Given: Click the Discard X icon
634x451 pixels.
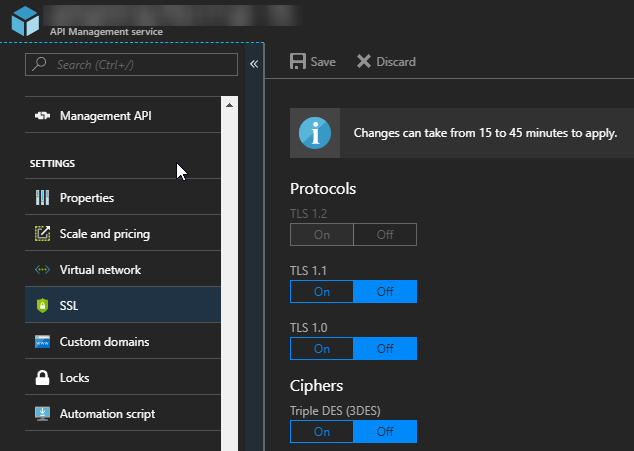Looking at the screenshot, I should [x=363, y=61].
